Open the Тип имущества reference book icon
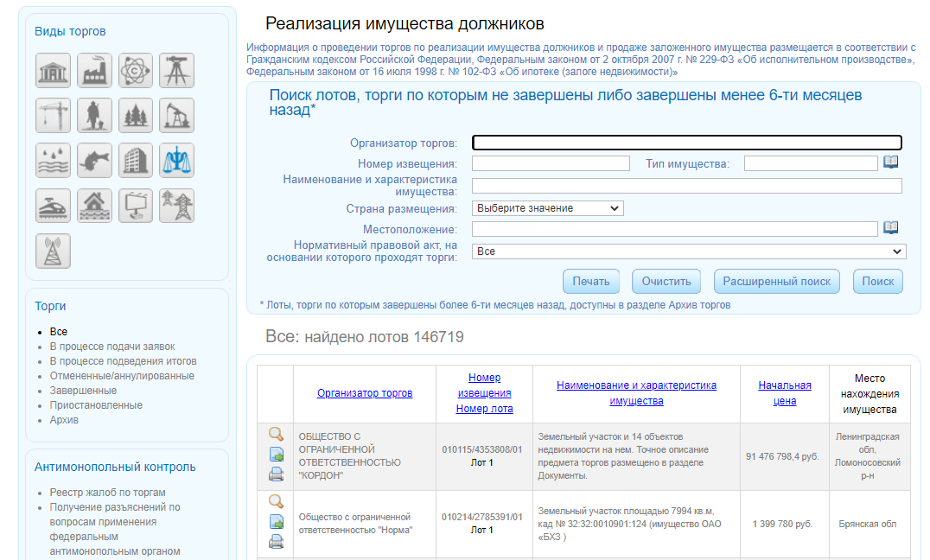The height and width of the screenshot is (560, 930). [891, 162]
